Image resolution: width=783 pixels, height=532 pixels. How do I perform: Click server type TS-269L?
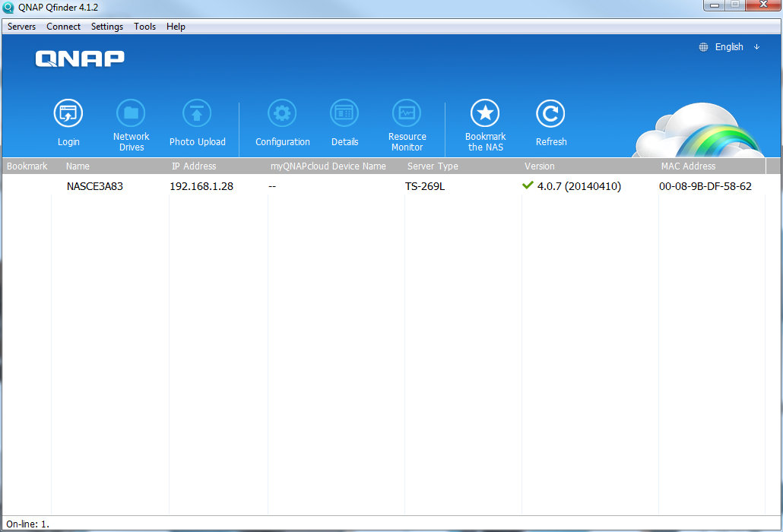[x=425, y=186]
